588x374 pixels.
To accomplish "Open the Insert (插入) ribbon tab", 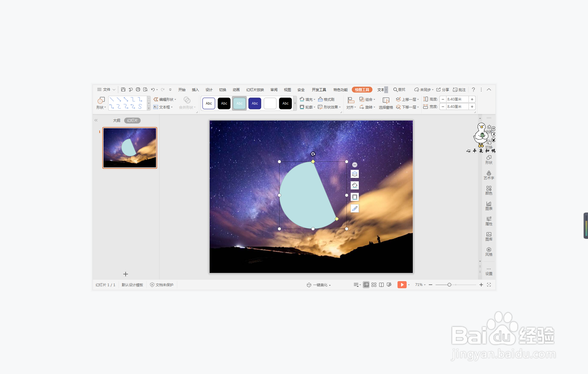I will [196, 90].
